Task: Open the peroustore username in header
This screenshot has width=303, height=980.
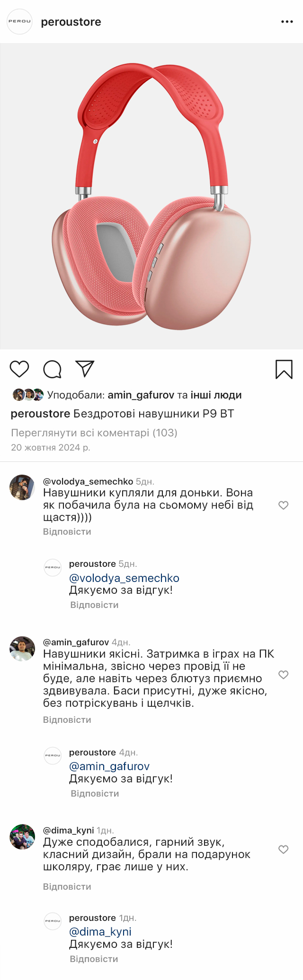Action: click(x=71, y=22)
